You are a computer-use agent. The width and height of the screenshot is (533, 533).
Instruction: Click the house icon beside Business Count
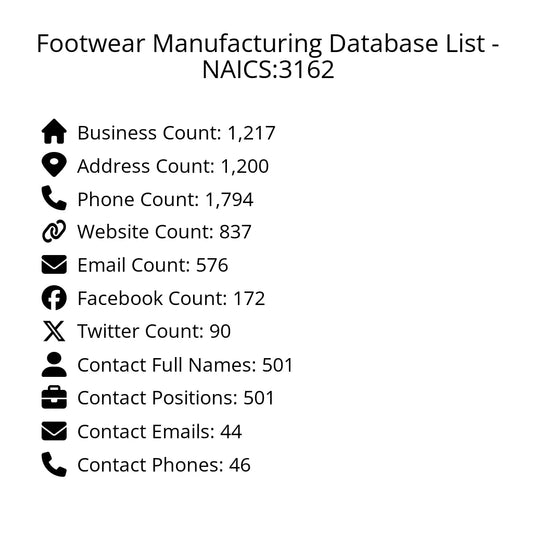coord(54,132)
